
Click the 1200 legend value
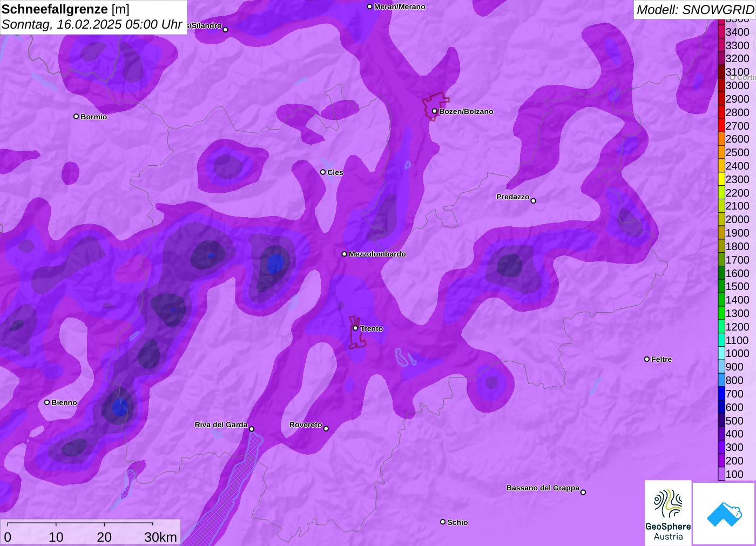[x=737, y=327]
